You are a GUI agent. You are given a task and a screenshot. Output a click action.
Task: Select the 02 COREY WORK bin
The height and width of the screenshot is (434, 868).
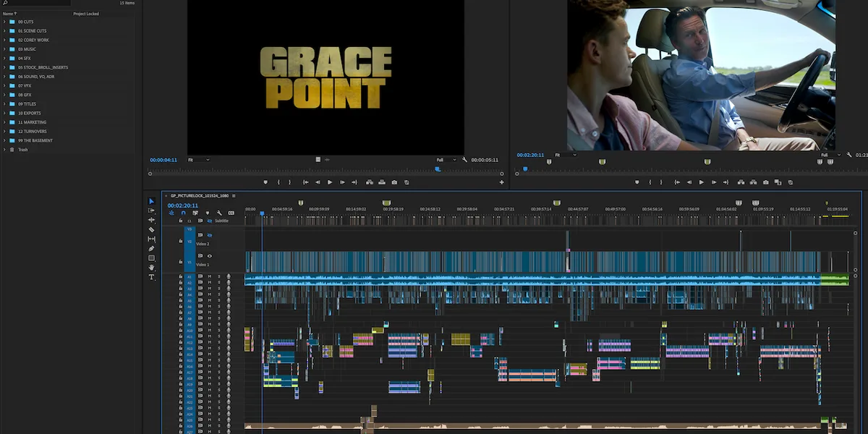[33, 40]
